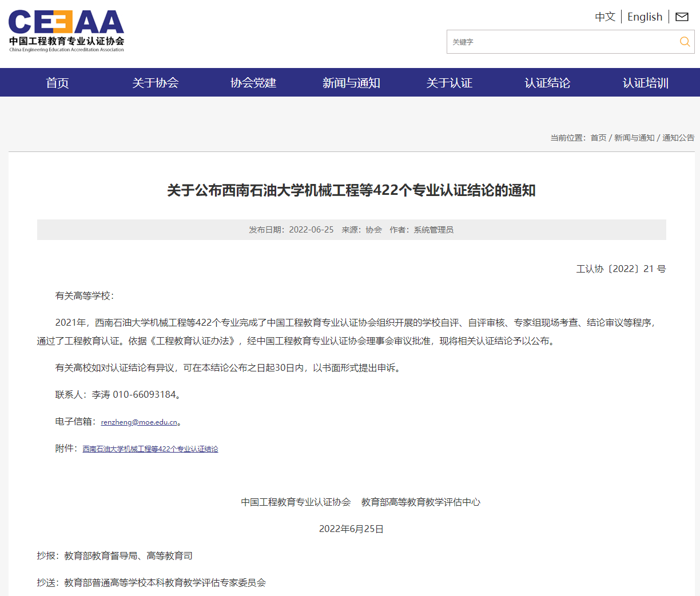The image size is (700, 596).
Task: Click the 首页 breadcrumb link
Action: [x=598, y=138]
